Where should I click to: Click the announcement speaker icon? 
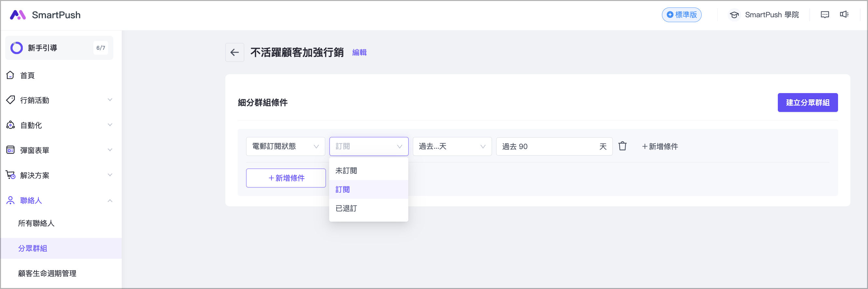point(844,15)
